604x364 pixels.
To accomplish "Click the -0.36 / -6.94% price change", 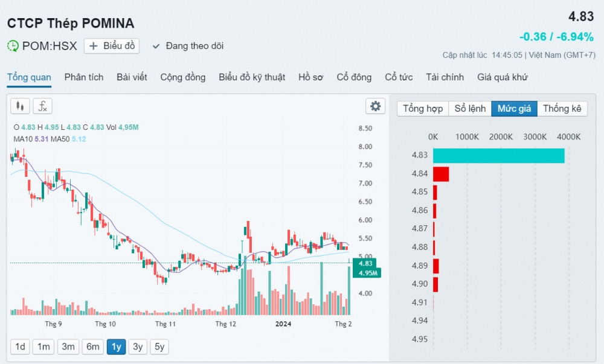I will point(556,37).
